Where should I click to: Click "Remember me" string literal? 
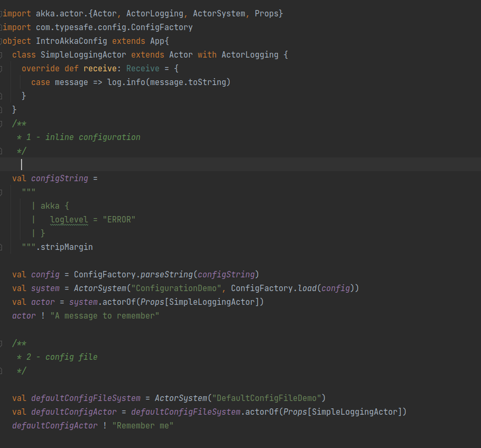(x=142, y=426)
